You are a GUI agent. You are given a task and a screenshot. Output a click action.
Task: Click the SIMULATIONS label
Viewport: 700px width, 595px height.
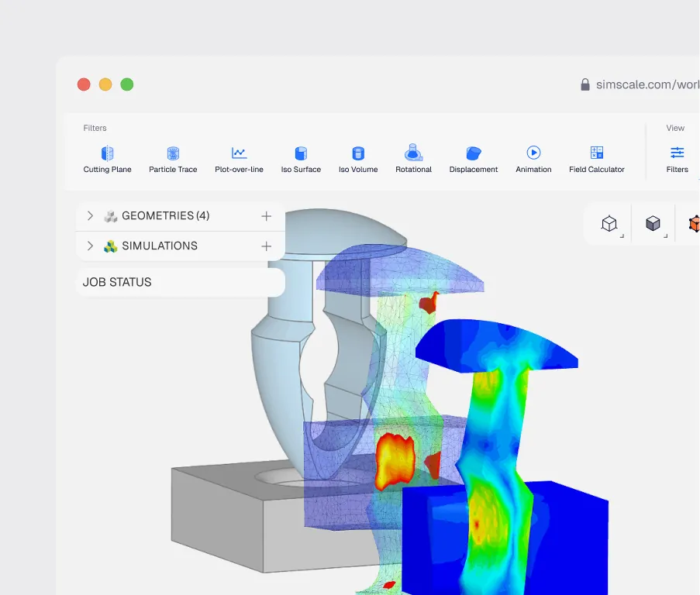tap(160, 246)
